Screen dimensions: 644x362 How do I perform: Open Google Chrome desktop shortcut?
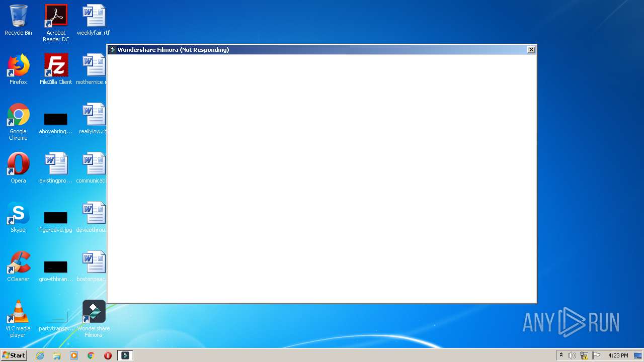[18, 122]
